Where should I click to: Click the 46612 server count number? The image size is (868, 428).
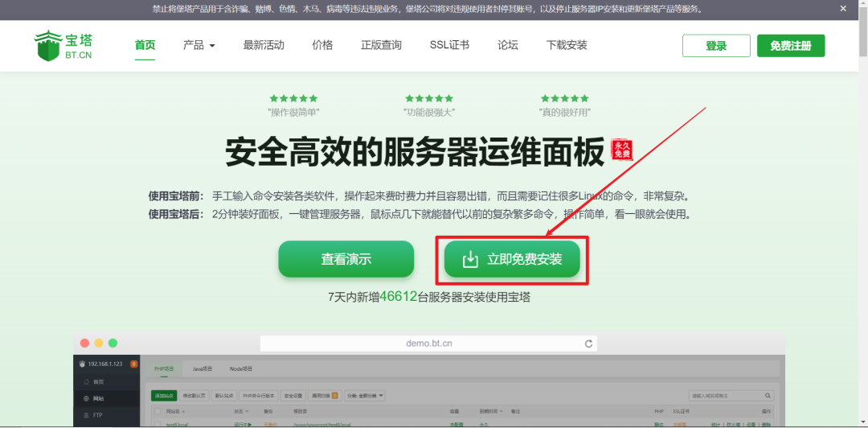pyautogui.click(x=398, y=297)
